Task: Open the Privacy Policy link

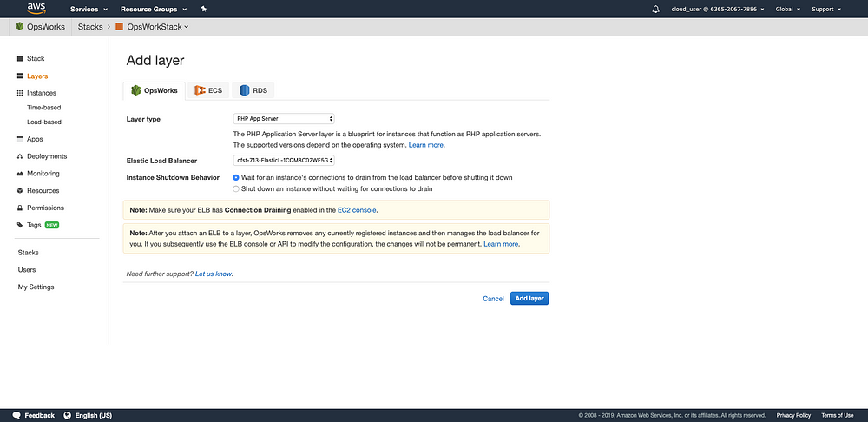Action: 793,415
